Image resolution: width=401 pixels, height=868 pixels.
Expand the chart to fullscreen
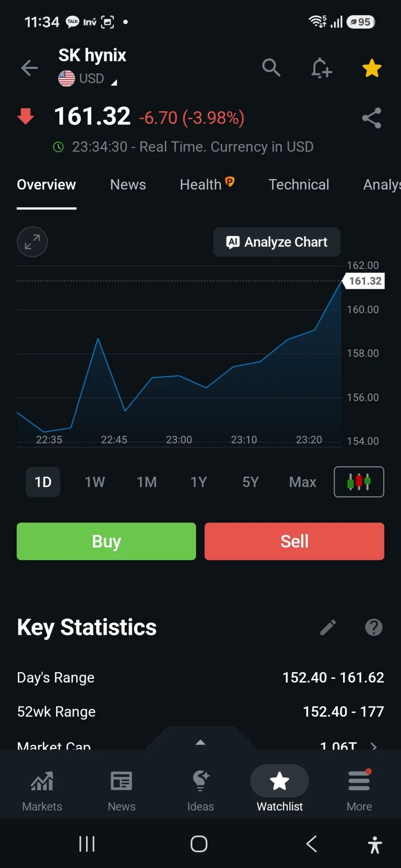pyautogui.click(x=32, y=242)
